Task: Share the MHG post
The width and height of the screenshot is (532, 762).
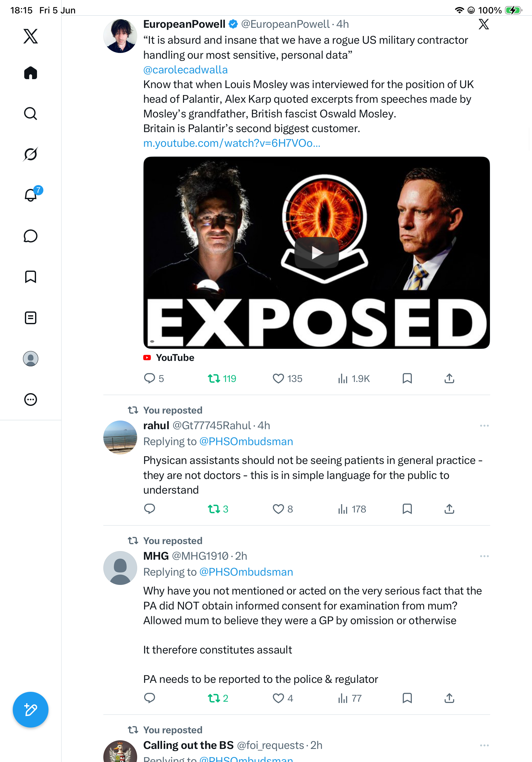Action: click(449, 698)
